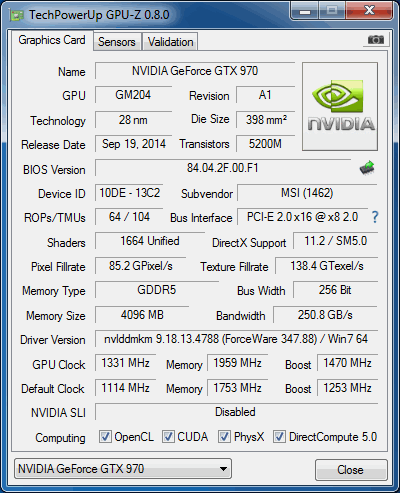Screen dimensions: 400x493
Task: Toggle the CUDA checkbox
Action: click(x=168, y=436)
